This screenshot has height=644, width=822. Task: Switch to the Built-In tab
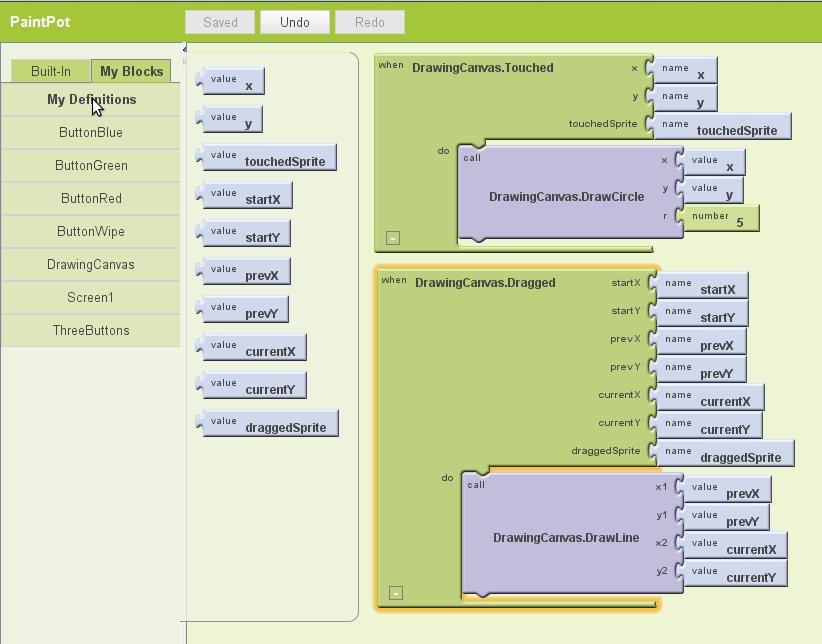(x=50, y=72)
